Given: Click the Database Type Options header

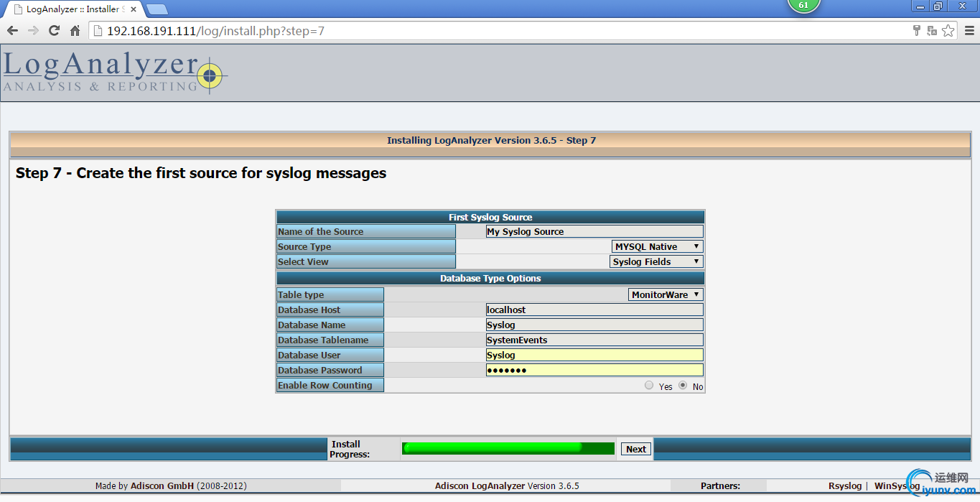Looking at the screenshot, I should (x=490, y=278).
